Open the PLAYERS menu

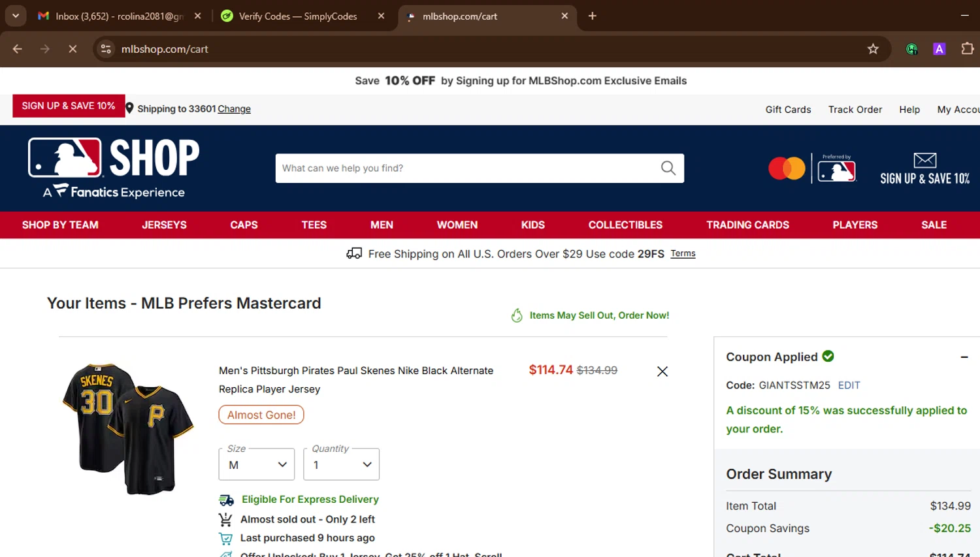[855, 225]
